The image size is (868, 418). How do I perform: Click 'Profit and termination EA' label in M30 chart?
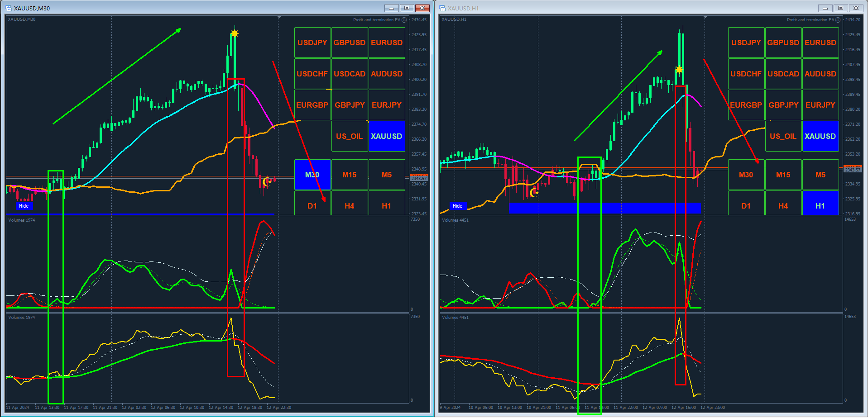(x=377, y=20)
